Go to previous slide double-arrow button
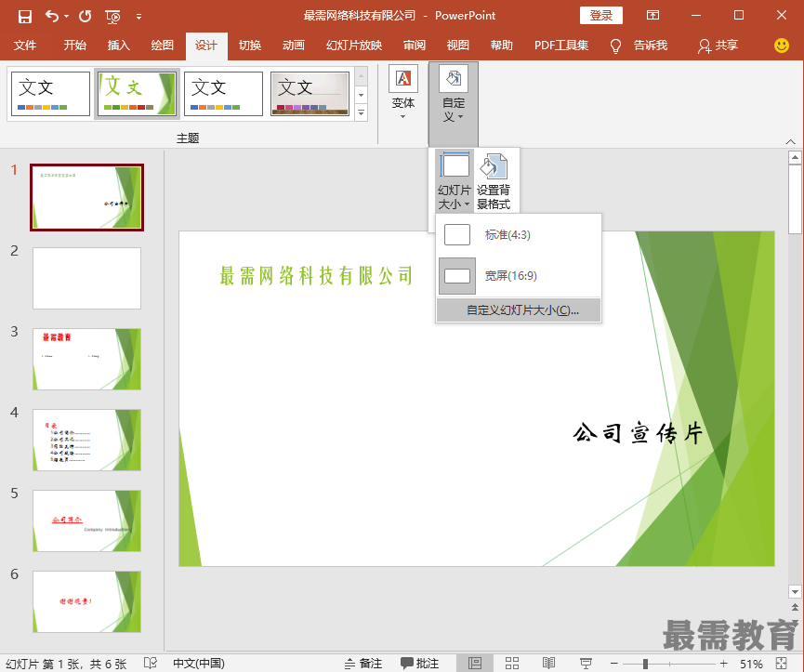The image size is (804, 672). click(x=795, y=608)
